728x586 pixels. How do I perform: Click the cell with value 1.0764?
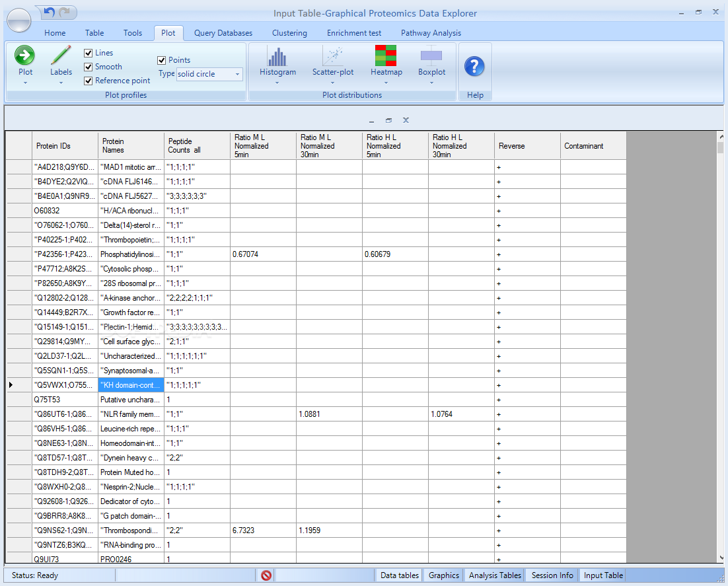pos(462,414)
